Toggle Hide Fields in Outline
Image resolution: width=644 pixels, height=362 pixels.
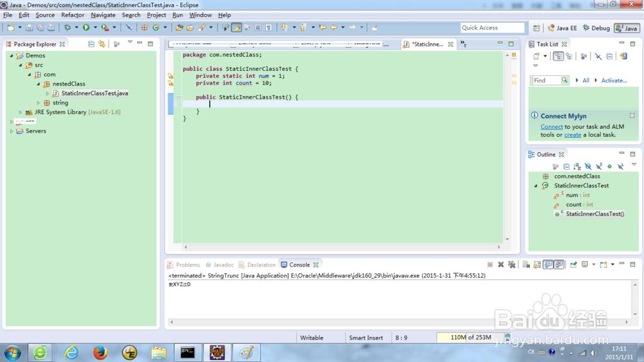(588, 166)
